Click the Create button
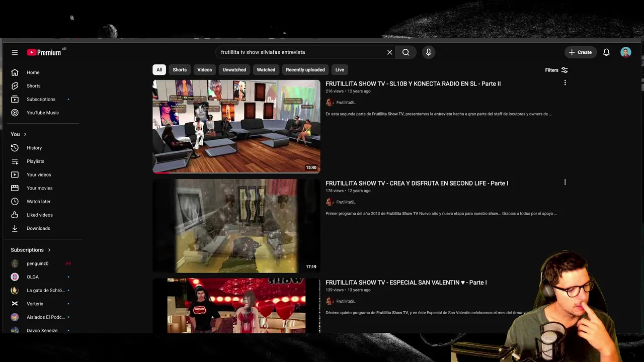Image resolution: width=644 pixels, height=362 pixels. [580, 52]
